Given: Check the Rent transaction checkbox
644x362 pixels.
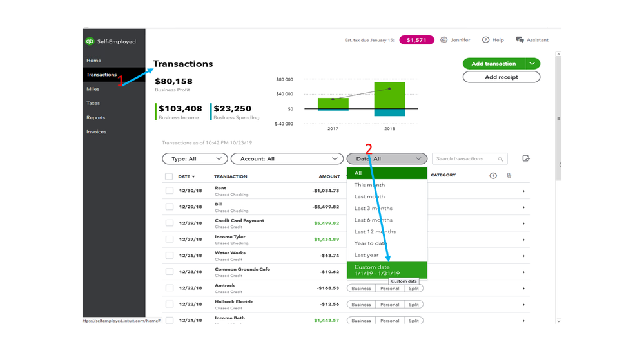Looking at the screenshot, I should click(x=169, y=191).
